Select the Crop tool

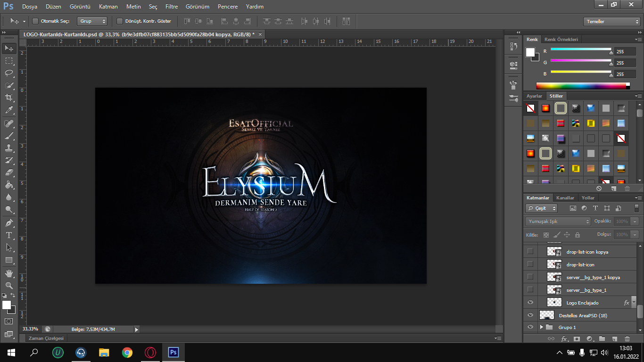tap(9, 98)
